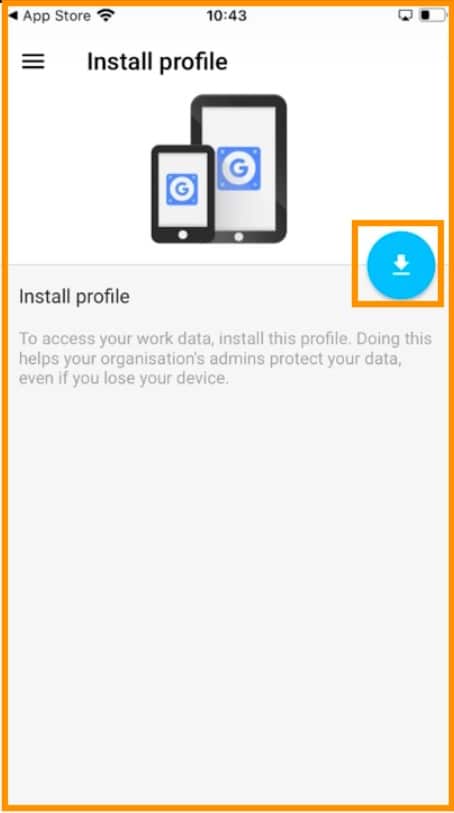Viewport: 454px width, 813px height.
Task: Tap the blue download profile button
Action: coord(401,265)
